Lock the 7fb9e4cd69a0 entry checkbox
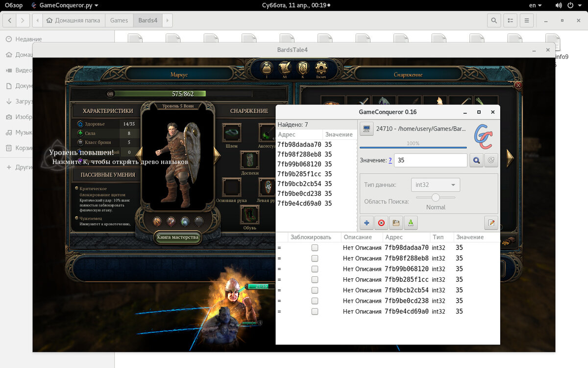Viewport: 588px width, 368px height. 315,312
